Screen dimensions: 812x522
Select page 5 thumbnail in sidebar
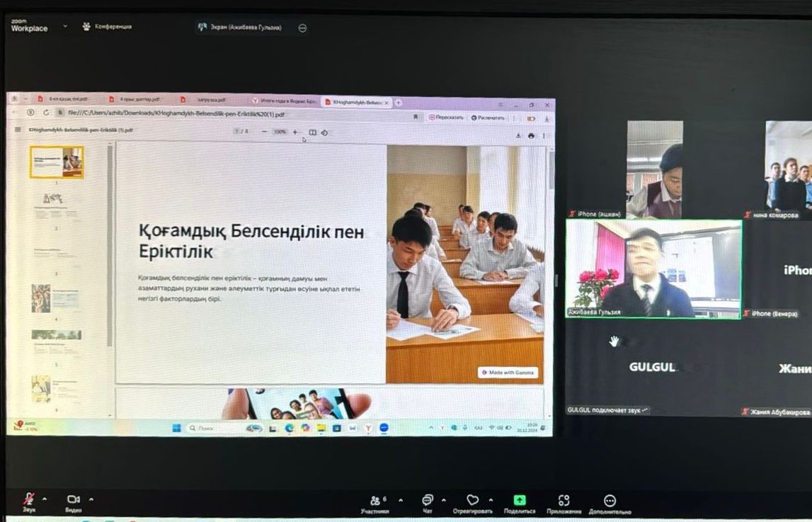57,343
